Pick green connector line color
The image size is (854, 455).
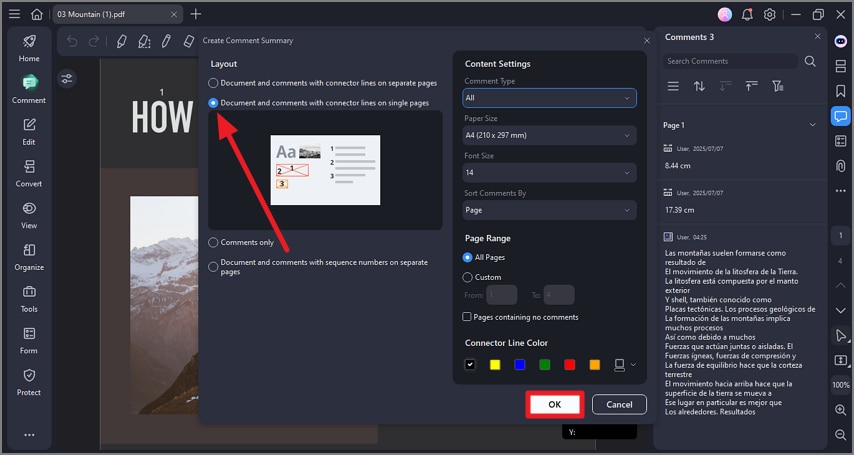click(x=545, y=365)
